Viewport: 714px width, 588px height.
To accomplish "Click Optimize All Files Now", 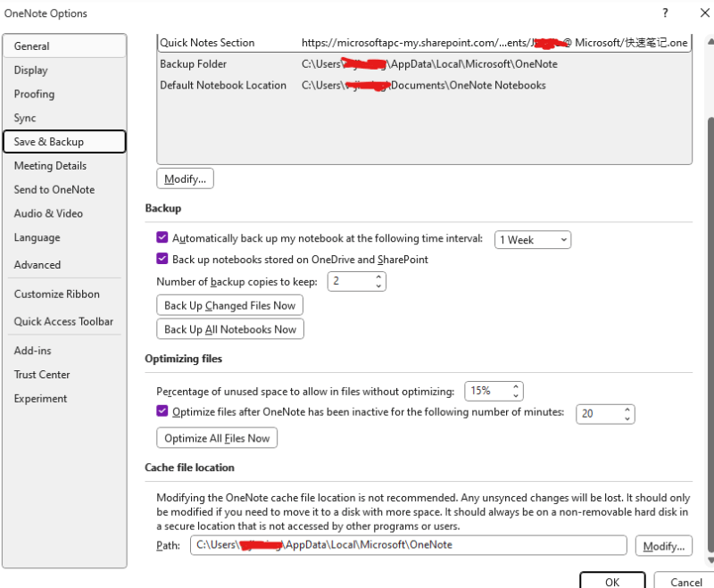I will 216,437.
